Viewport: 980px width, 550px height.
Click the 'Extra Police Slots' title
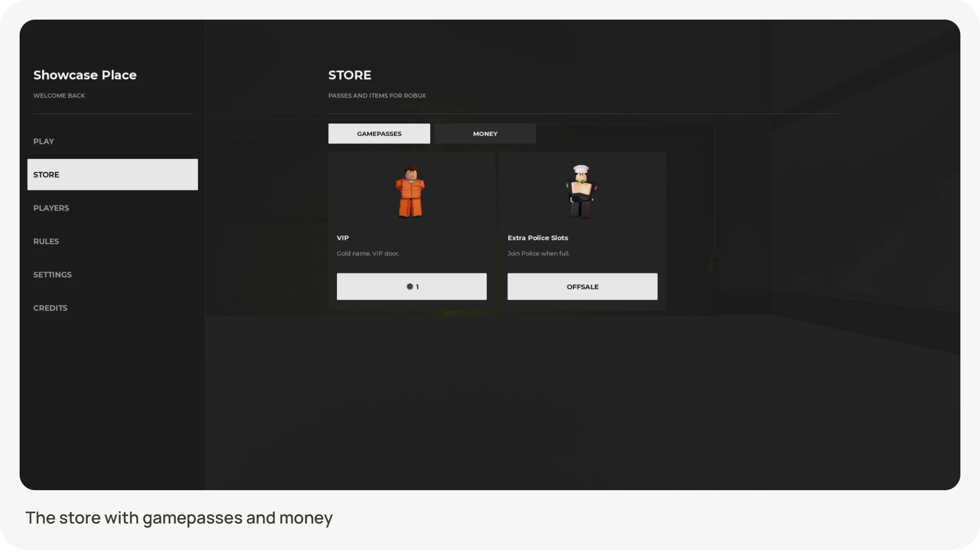[538, 238]
